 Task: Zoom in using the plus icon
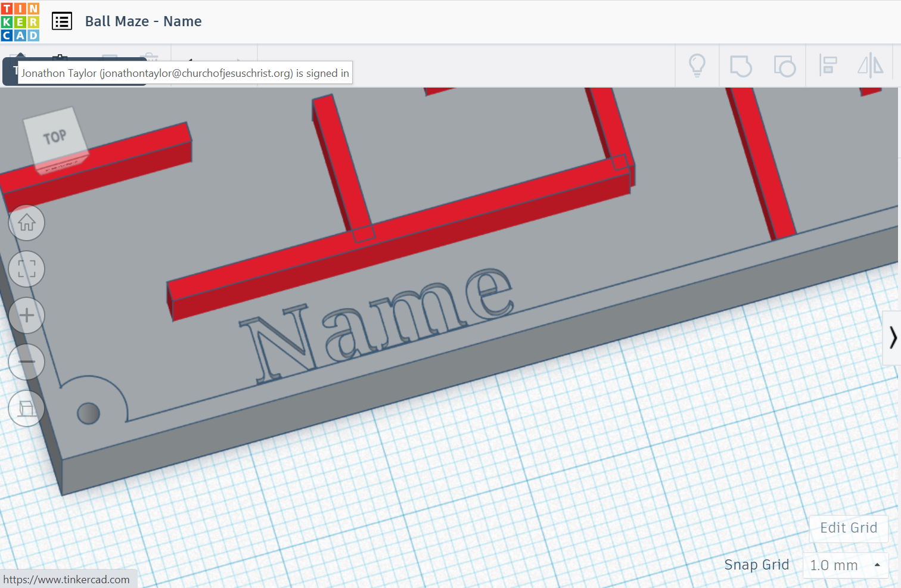26,315
